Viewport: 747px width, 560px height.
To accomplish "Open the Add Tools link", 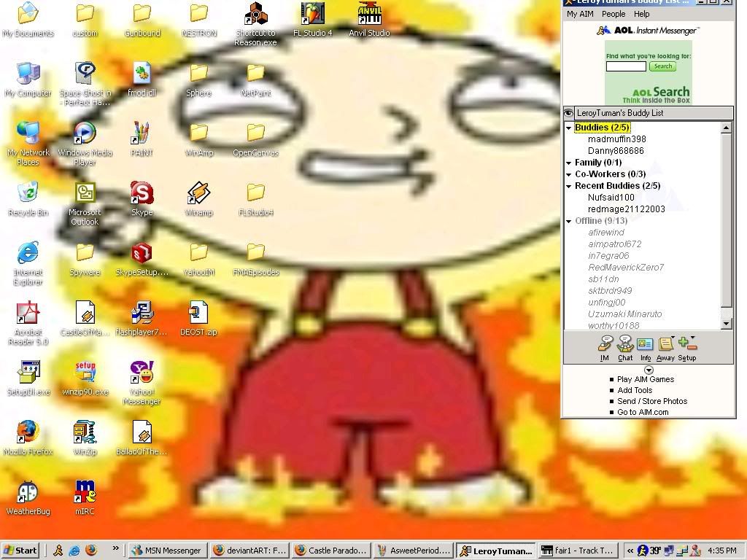I will click(x=635, y=391).
